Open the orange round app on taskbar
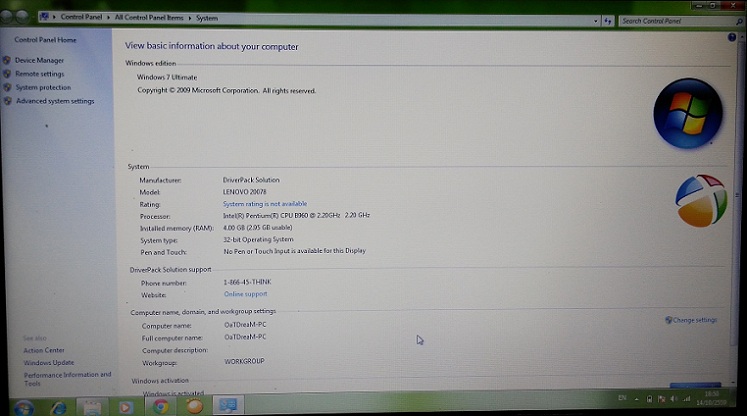Screen dimensions: 747x416 click(x=194, y=406)
